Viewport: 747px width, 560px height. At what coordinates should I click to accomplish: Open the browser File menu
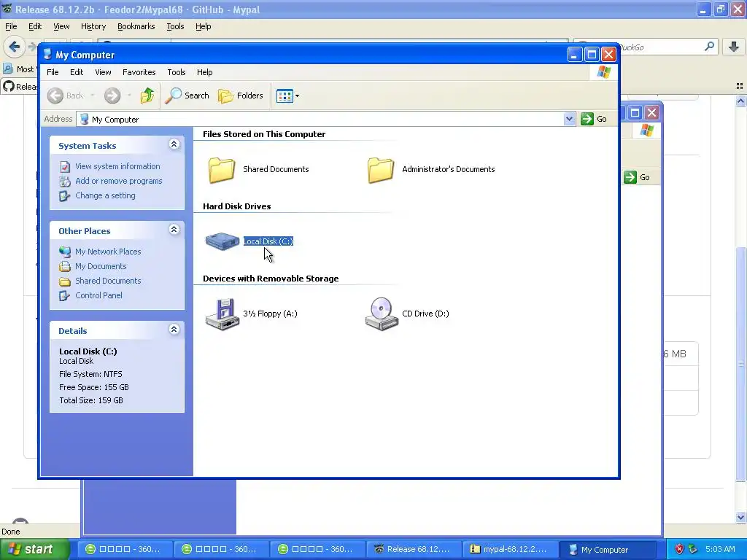click(x=11, y=27)
